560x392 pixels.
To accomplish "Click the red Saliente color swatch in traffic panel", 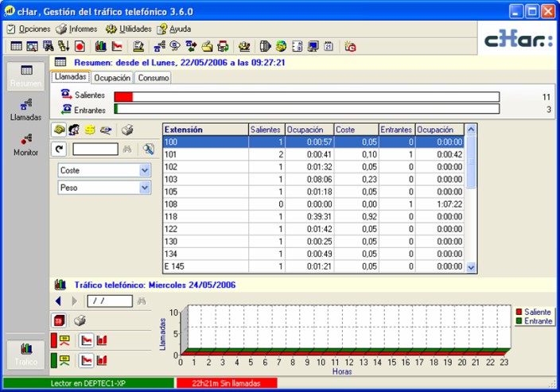I will click(53, 340).
